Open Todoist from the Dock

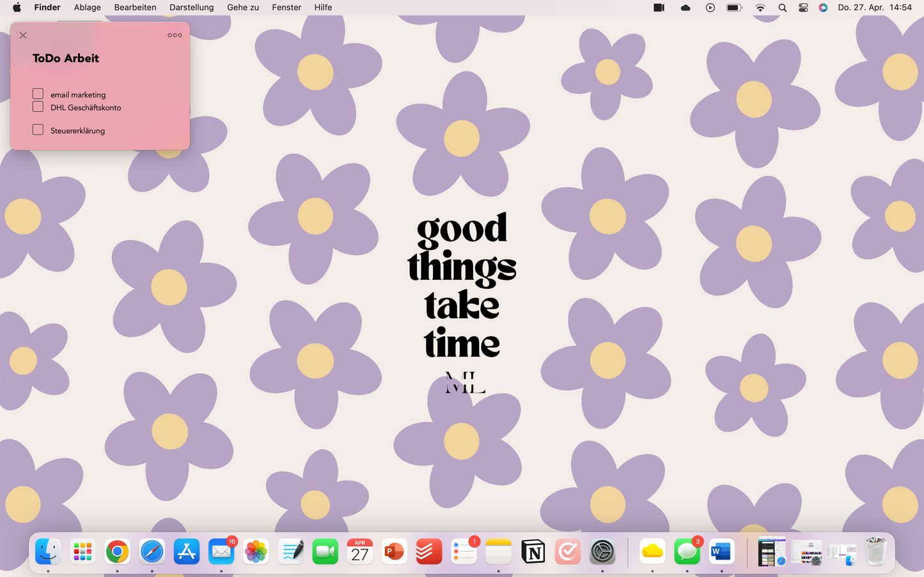(428, 551)
